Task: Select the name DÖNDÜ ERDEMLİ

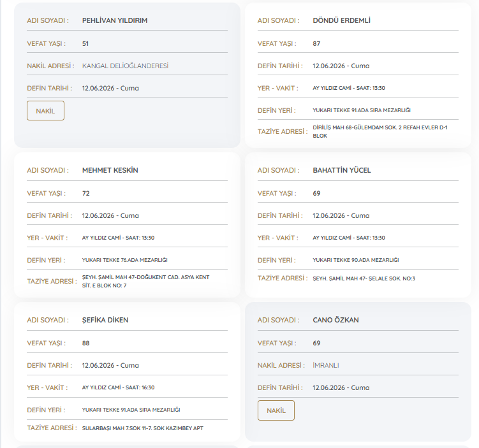Action: point(341,20)
